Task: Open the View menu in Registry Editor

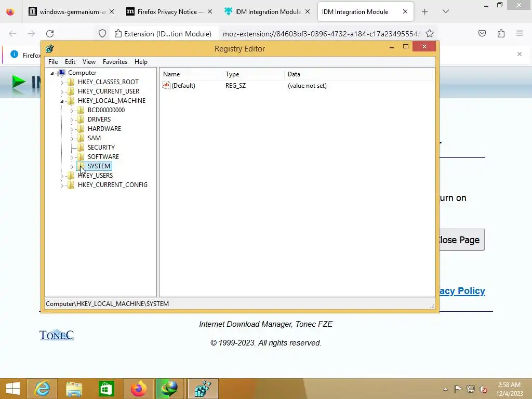Action: tap(89, 62)
